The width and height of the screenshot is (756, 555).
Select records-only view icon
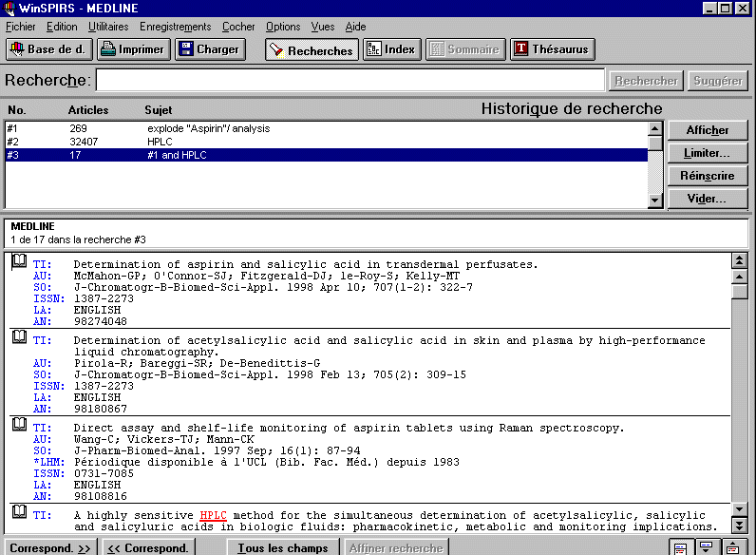[733, 547]
